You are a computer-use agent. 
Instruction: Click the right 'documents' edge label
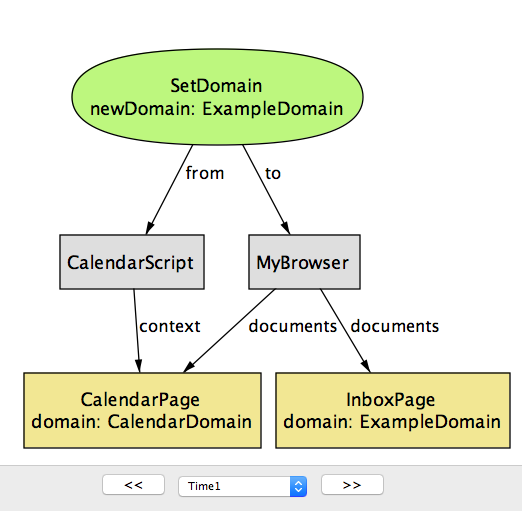pos(395,326)
